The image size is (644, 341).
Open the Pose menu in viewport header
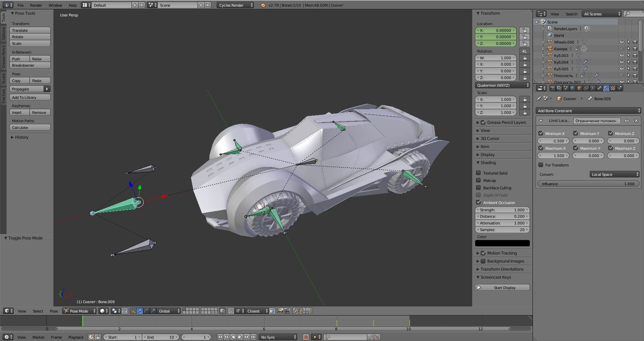54,311
